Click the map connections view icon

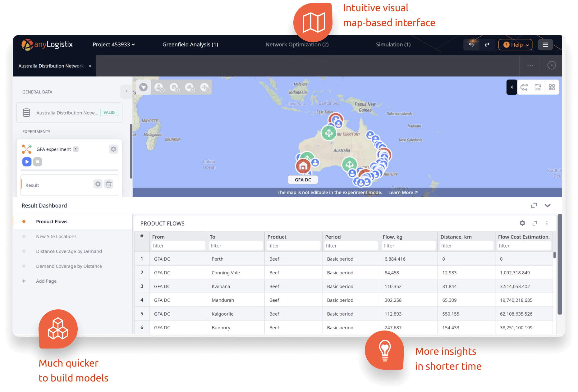pyautogui.click(x=524, y=87)
